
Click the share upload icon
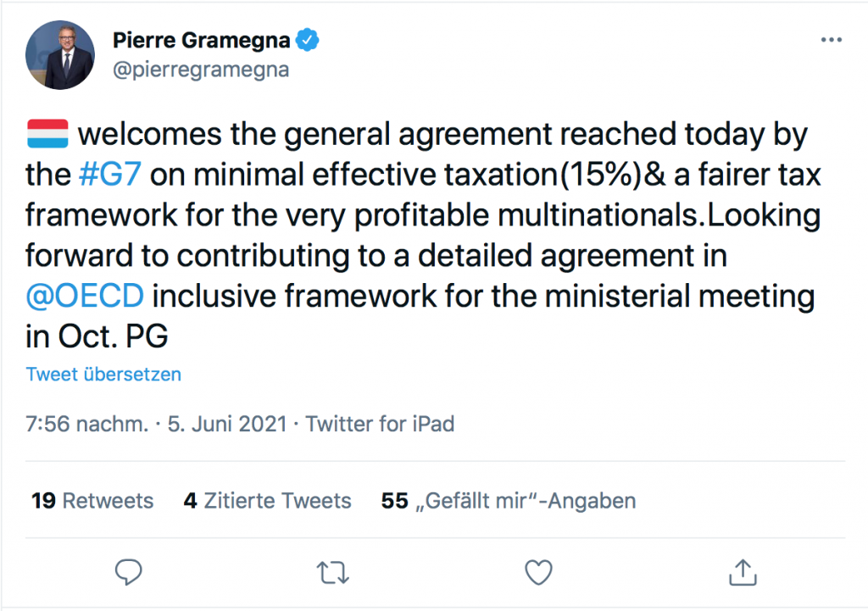pos(743,572)
